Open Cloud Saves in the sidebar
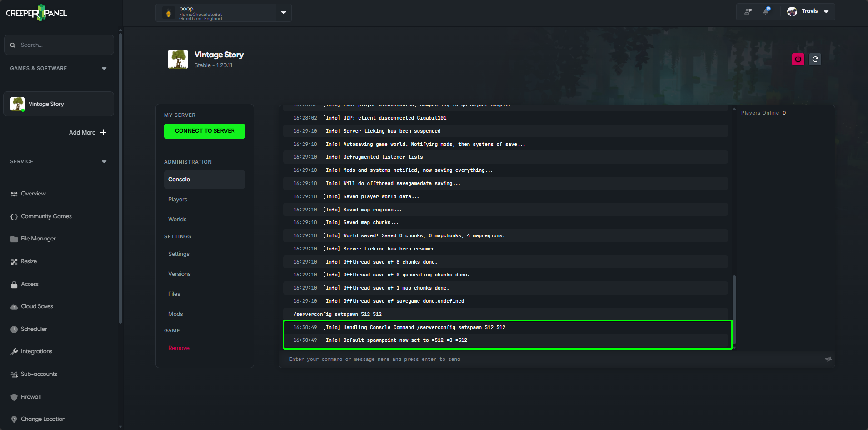 click(x=37, y=306)
